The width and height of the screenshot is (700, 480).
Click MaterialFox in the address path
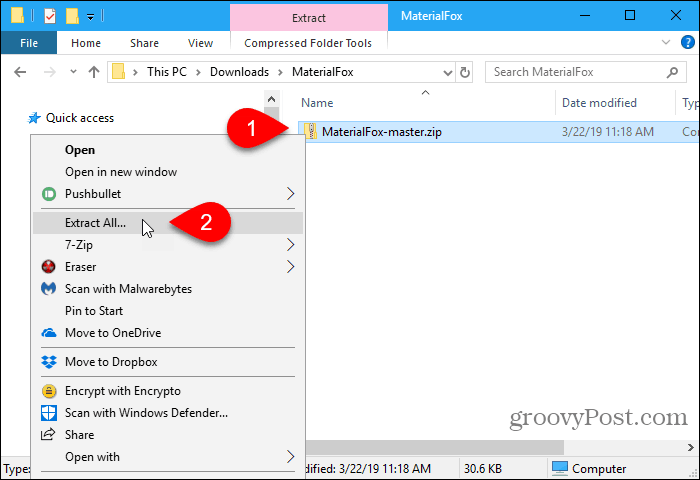point(323,72)
